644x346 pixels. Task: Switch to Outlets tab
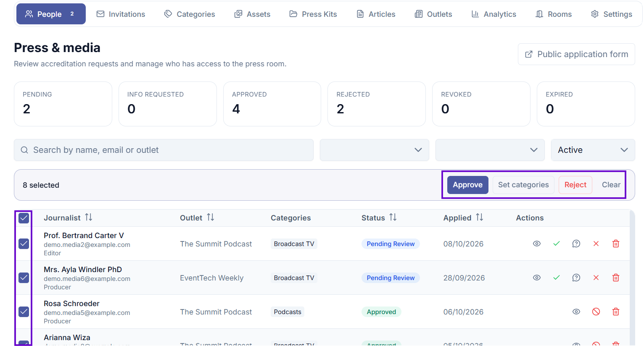[x=433, y=14]
